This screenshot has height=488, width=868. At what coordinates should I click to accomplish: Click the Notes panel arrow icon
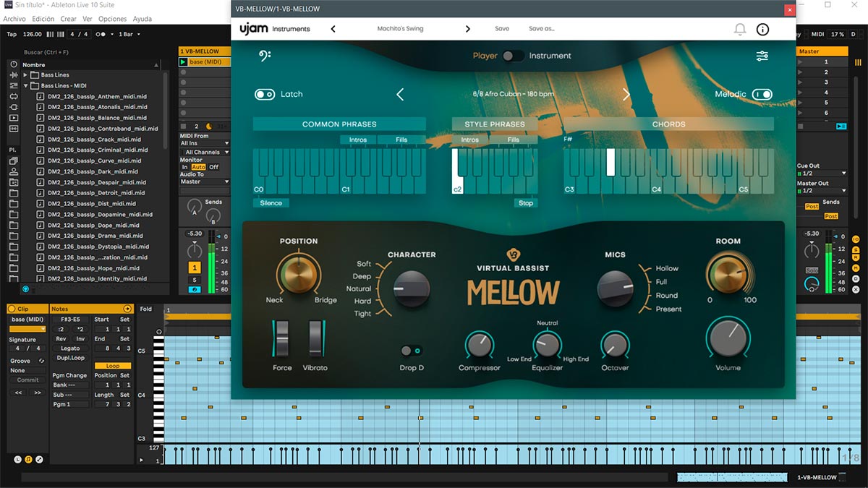coord(127,309)
